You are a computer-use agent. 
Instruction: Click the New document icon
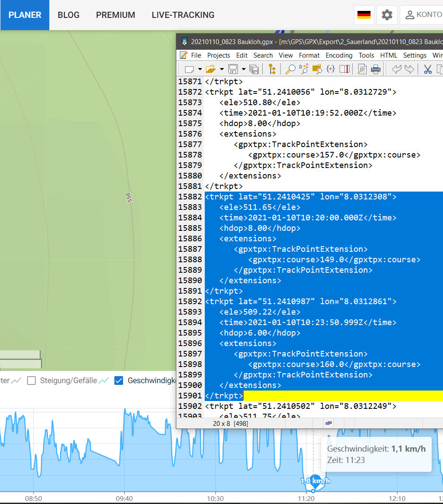[x=189, y=69]
